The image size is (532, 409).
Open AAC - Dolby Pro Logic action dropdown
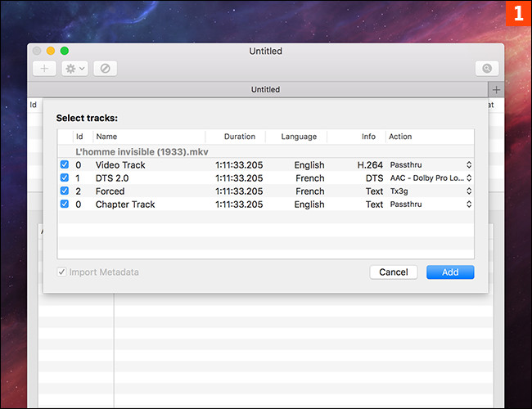[x=431, y=178]
